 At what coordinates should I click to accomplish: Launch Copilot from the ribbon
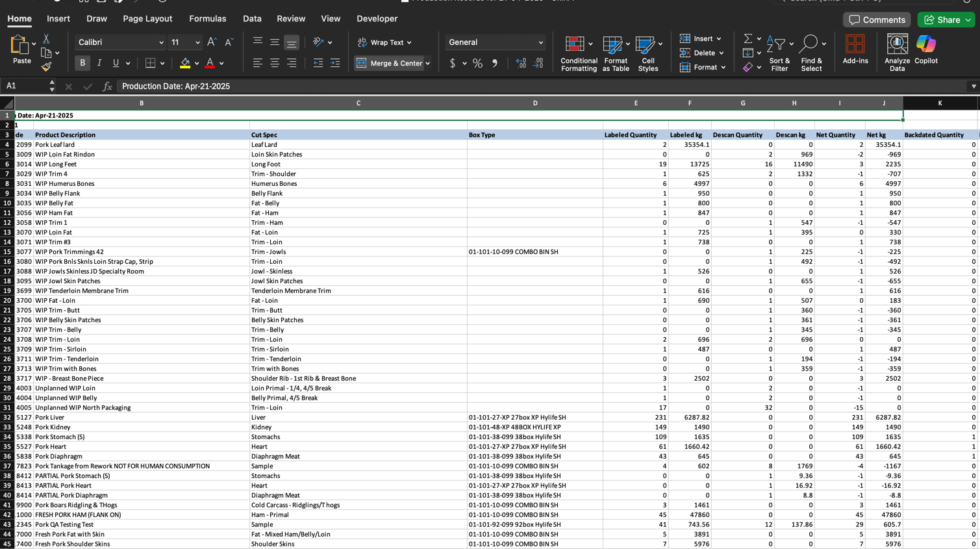point(925,50)
